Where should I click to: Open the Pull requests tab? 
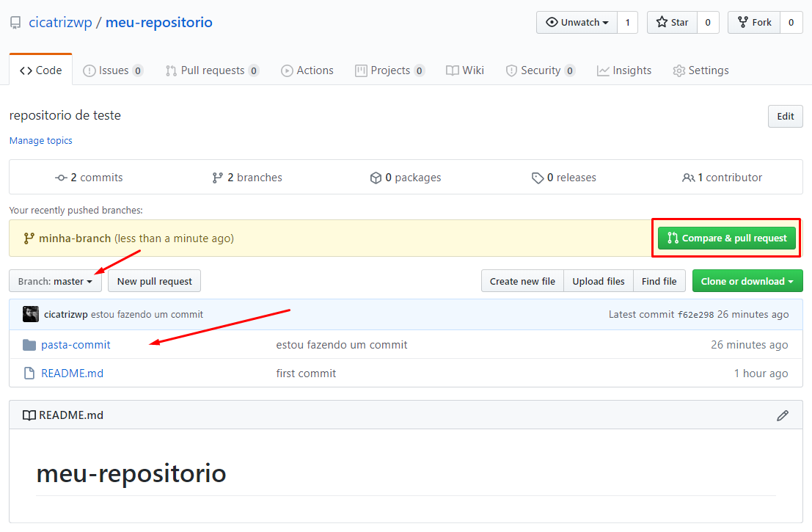pos(212,70)
